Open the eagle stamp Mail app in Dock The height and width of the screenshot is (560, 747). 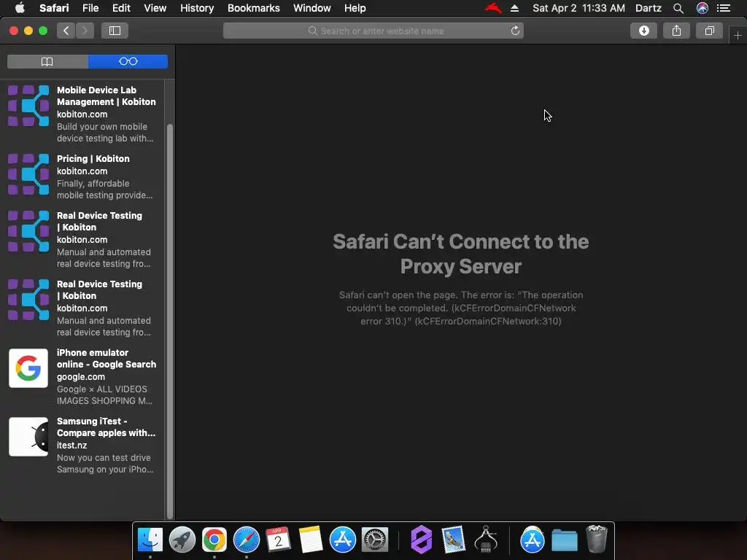pyautogui.click(x=453, y=540)
